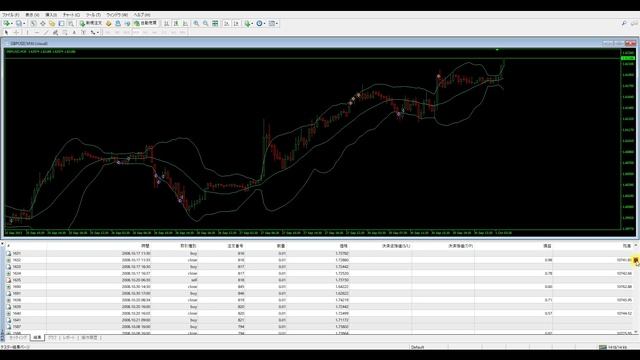Open the ヘルプ menu
Viewport: 640px width, 360px height.
(x=142, y=15)
